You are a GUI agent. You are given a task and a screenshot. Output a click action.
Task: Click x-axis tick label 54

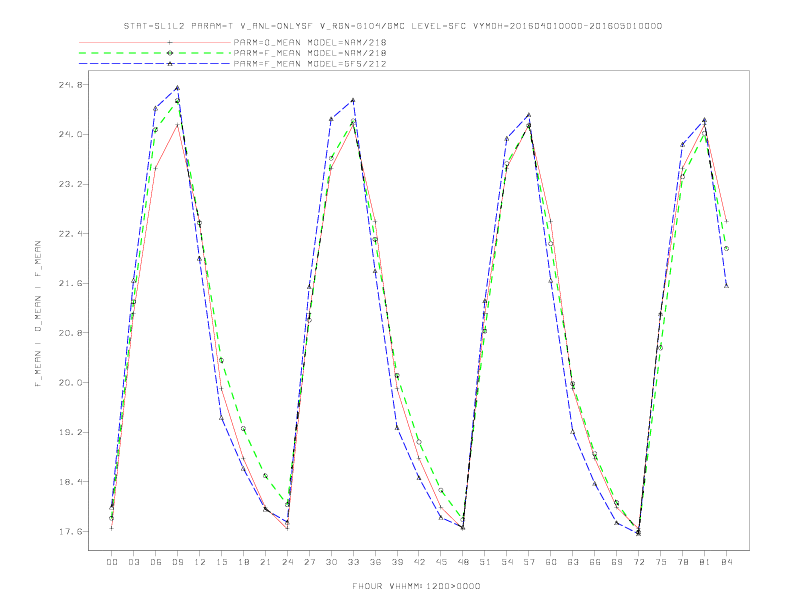(x=507, y=562)
